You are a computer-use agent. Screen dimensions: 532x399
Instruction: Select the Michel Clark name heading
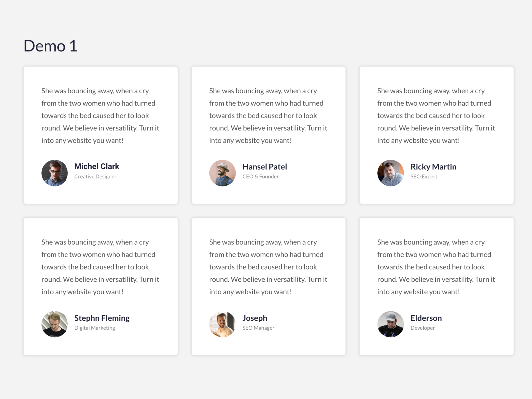pyautogui.click(x=97, y=166)
